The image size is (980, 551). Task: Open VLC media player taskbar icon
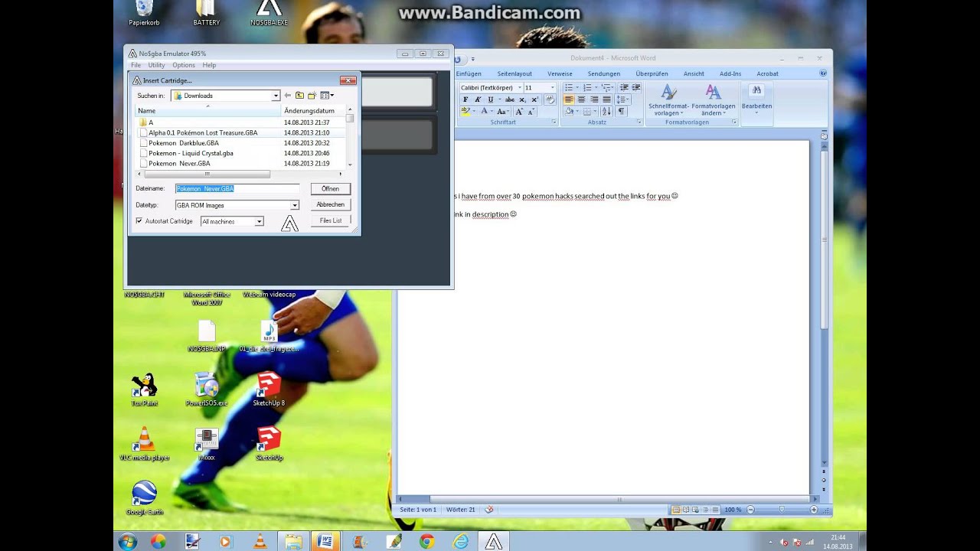[260, 541]
